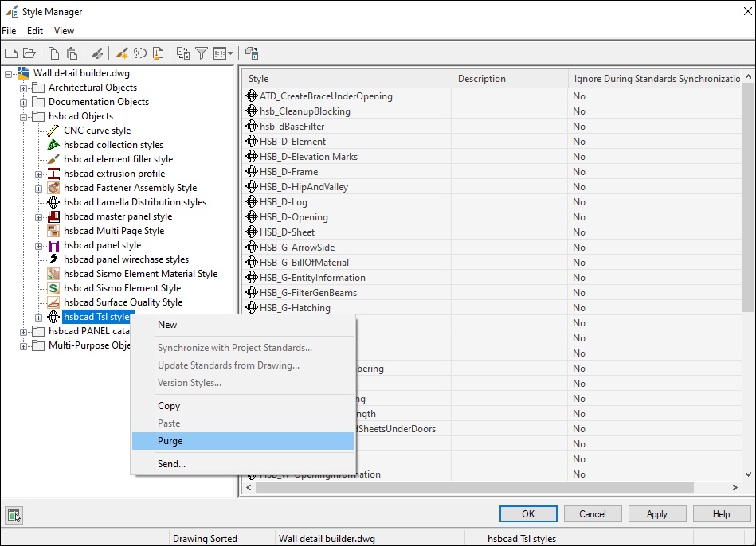Select the HSB_D-HipAndValley style row

[492, 187]
